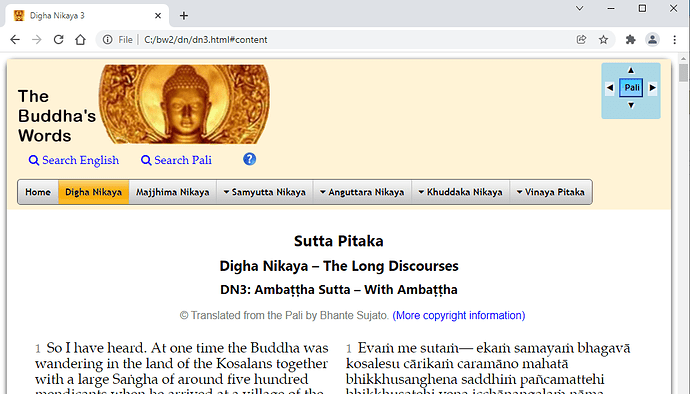Click the Buddha head banner image
The image size is (690, 394).
(x=184, y=104)
